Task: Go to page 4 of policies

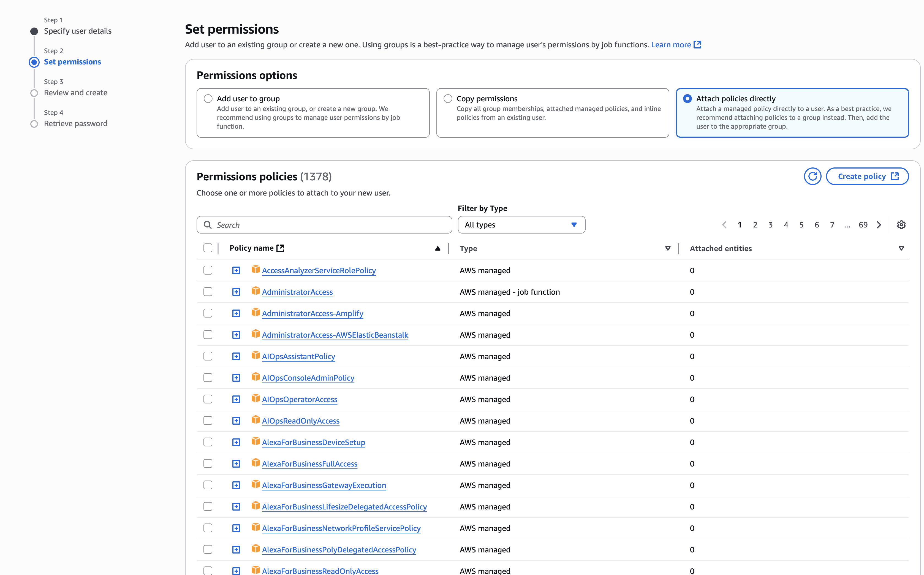Action: tap(786, 225)
